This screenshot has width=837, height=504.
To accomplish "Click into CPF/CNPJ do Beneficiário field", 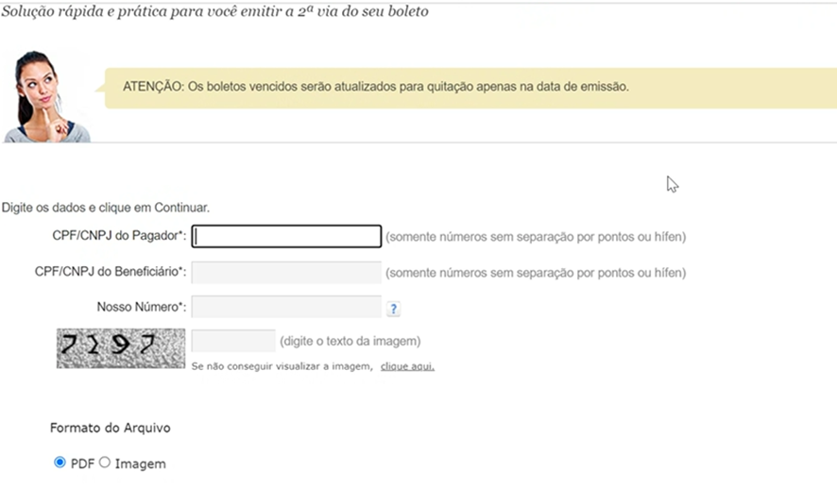I will tap(286, 272).
